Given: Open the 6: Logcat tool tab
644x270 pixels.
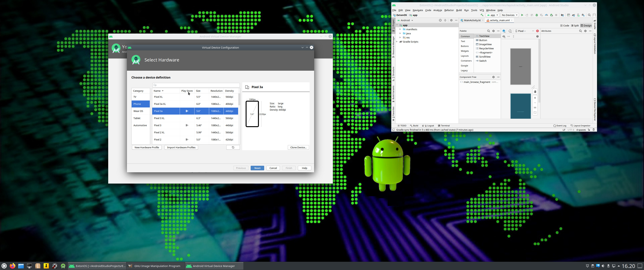Looking at the screenshot, I should (x=428, y=125).
